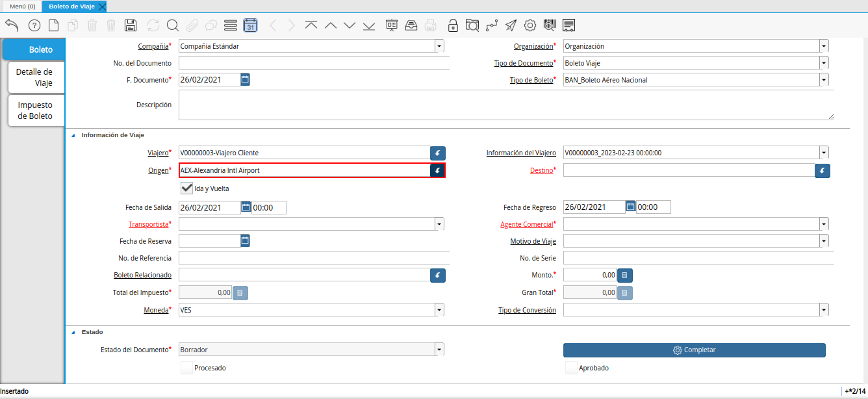Uncheck the Ida y Vuelta checkbox
Viewport: 868px width, 399px height.
(186, 188)
